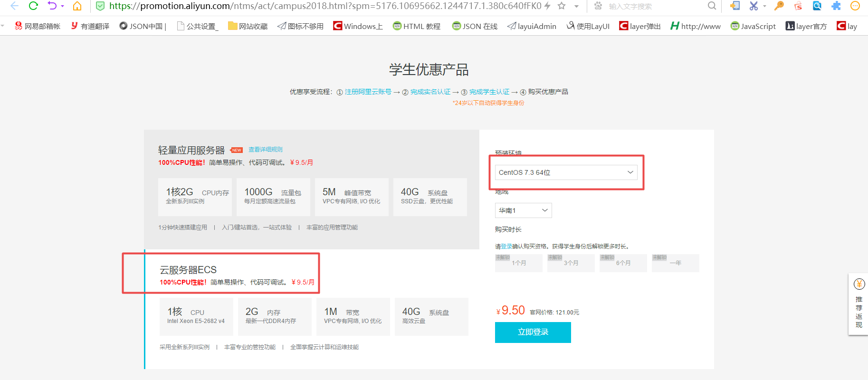Click the NEW badge beside 轻量应用服务器
The height and width of the screenshot is (380, 868).
tap(237, 150)
